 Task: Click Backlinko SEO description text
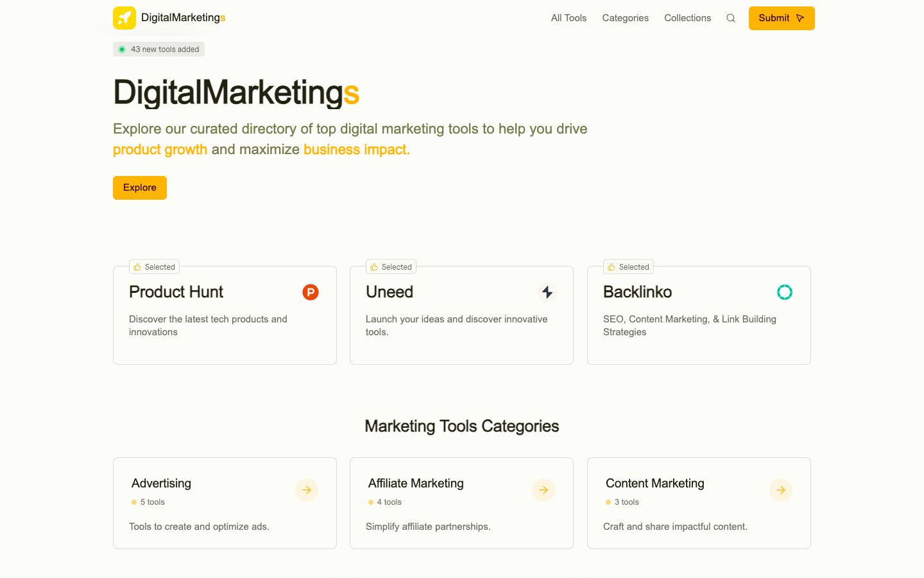(x=690, y=326)
